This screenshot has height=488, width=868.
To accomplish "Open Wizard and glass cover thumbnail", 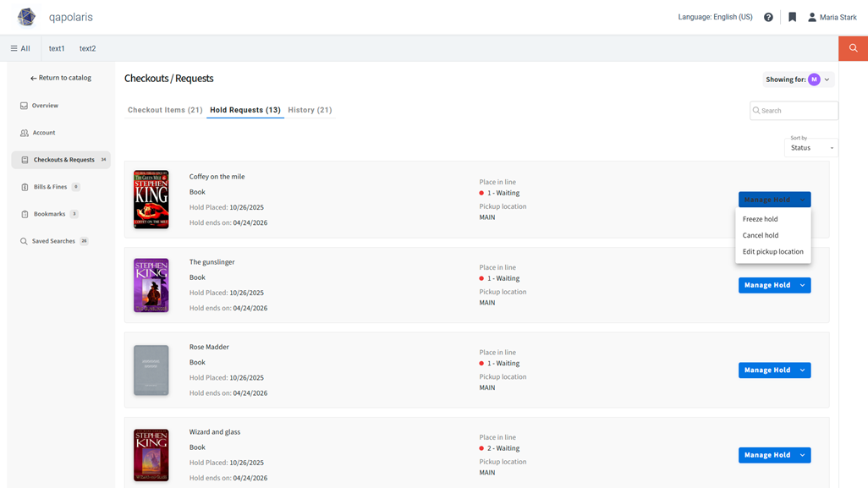I will pos(151,455).
